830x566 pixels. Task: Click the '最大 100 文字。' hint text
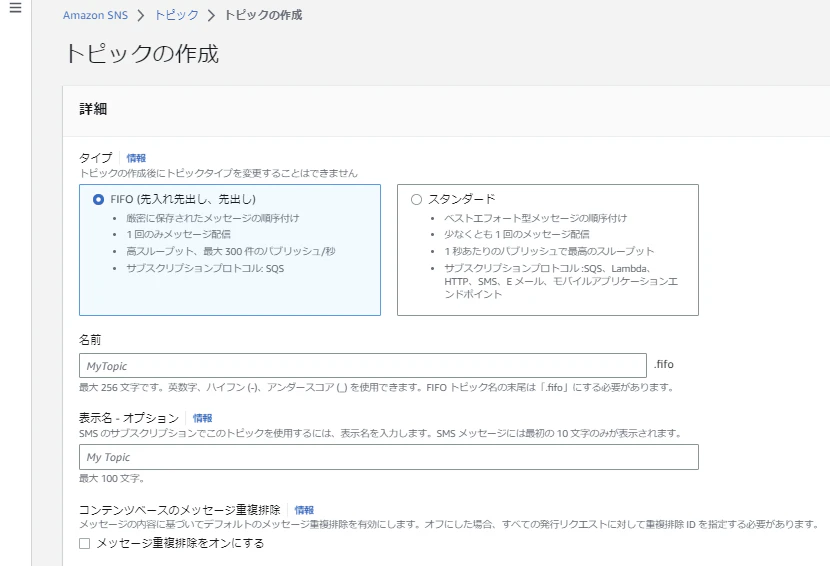click(112, 479)
